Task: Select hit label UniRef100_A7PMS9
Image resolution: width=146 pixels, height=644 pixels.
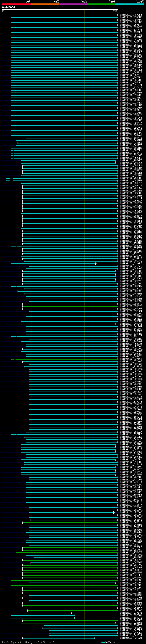Action: (131, 60)
